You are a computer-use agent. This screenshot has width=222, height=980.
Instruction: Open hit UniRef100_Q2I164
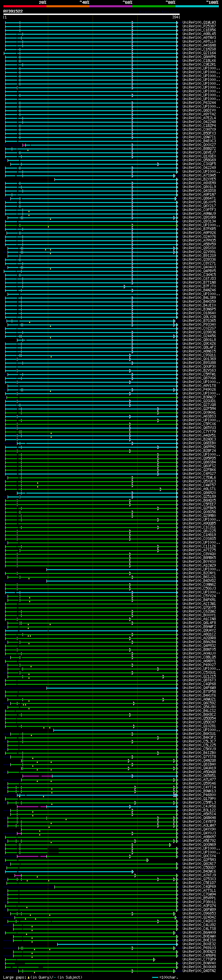pos(199,53)
